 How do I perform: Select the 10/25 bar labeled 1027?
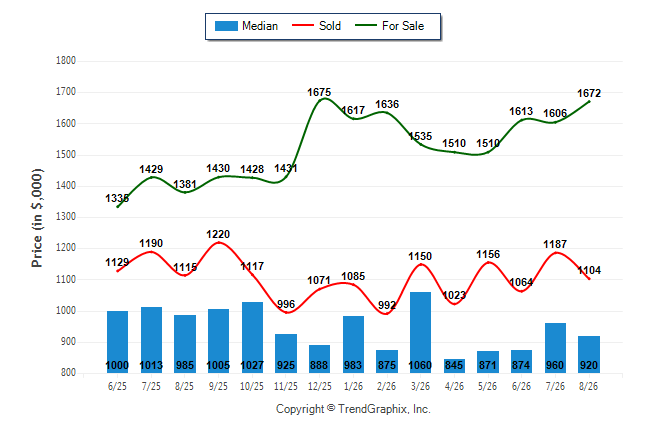tap(252, 337)
